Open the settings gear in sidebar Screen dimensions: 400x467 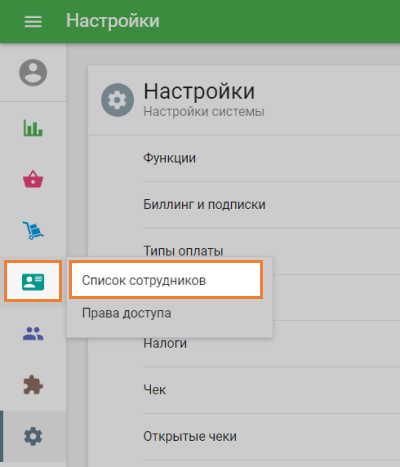(x=33, y=436)
